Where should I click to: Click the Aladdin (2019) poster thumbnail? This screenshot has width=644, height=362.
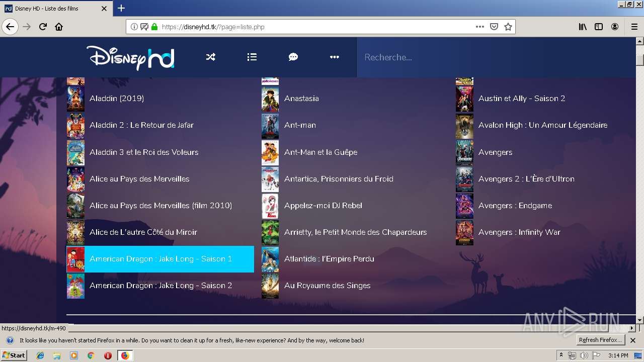[x=75, y=99]
